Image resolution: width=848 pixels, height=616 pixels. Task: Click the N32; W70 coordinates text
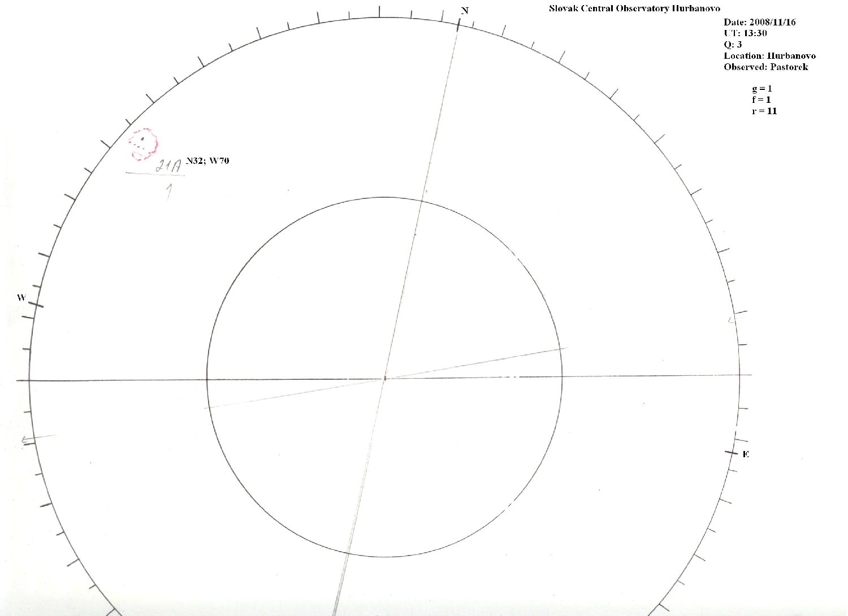(x=207, y=161)
